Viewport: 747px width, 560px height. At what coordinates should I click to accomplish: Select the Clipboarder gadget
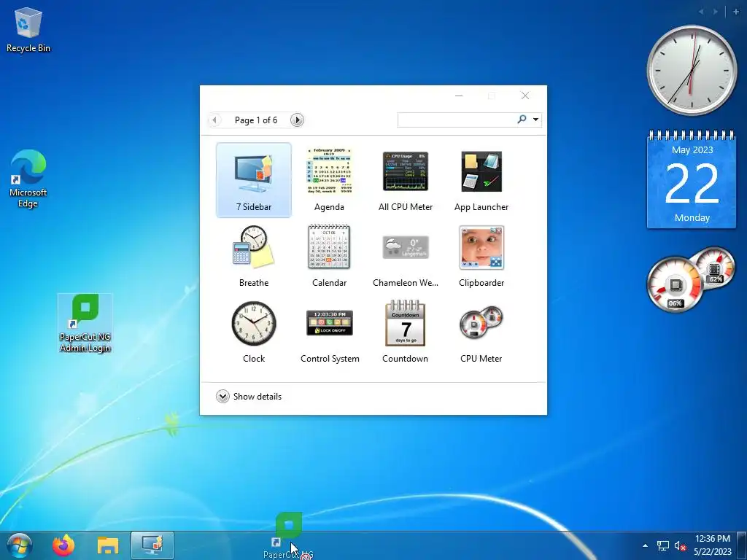click(481, 256)
